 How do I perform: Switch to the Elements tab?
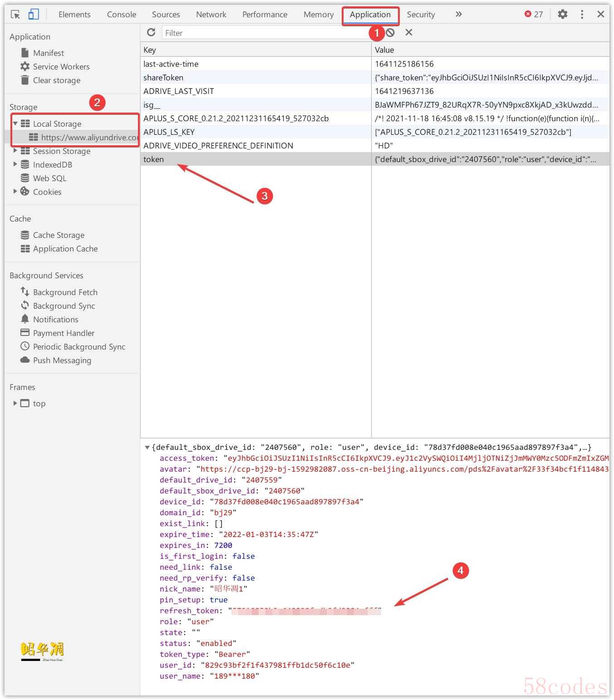point(74,15)
